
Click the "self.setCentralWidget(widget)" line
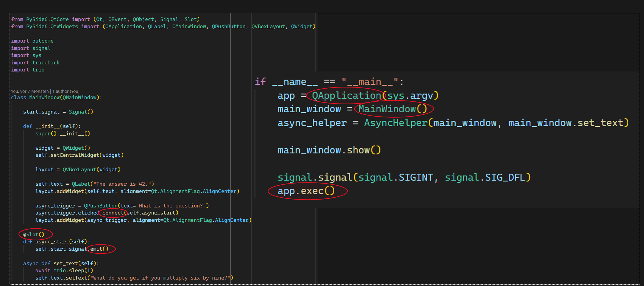(x=79, y=155)
